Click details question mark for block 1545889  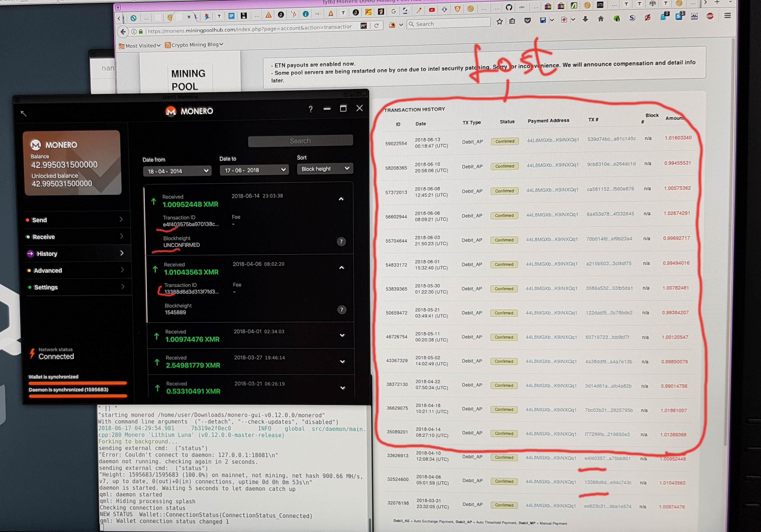[x=342, y=310]
